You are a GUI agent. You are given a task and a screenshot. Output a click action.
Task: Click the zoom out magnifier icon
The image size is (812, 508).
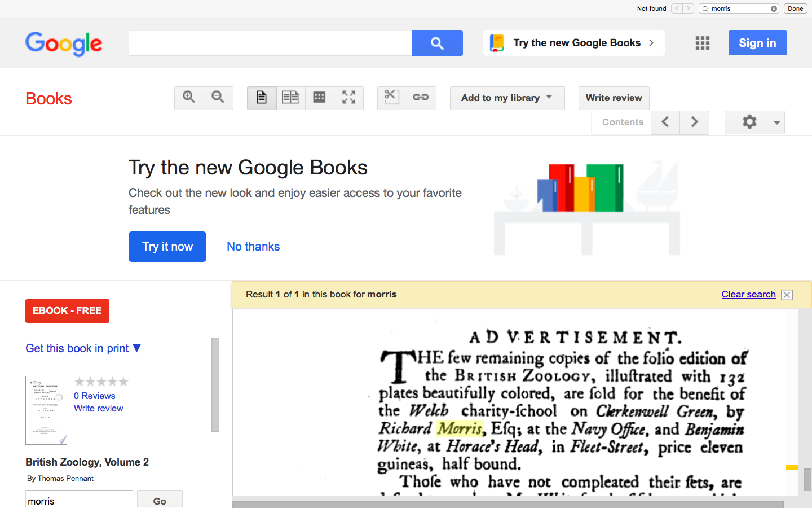218,98
